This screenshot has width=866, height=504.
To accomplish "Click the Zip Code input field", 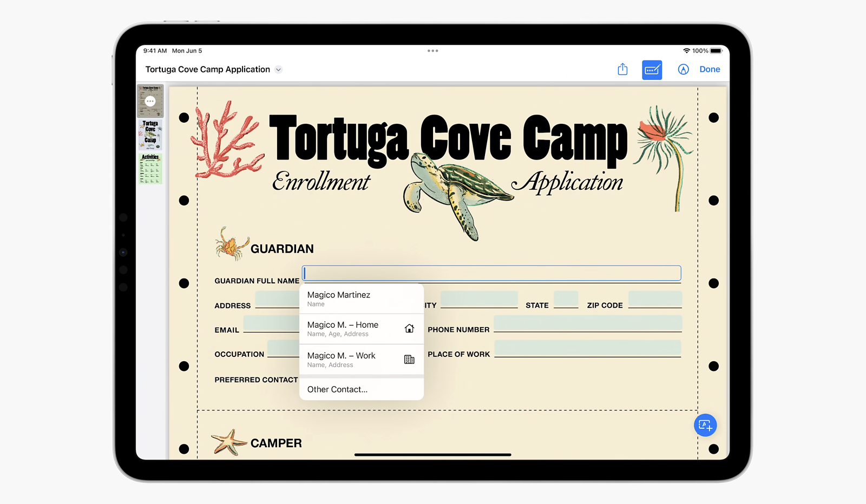I will pyautogui.click(x=655, y=299).
